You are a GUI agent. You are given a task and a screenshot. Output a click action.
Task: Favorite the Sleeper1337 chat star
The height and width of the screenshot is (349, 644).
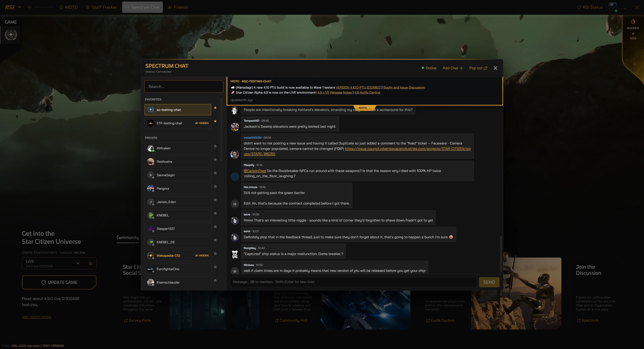[x=215, y=227]
